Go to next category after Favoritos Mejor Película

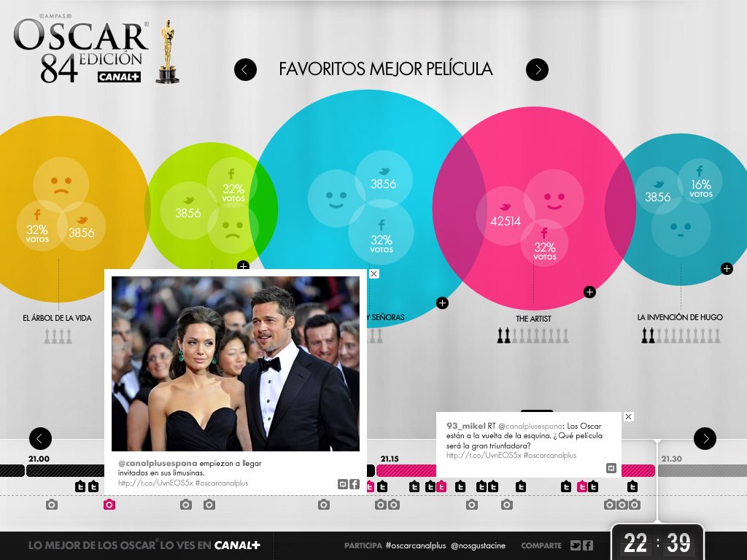537,69
